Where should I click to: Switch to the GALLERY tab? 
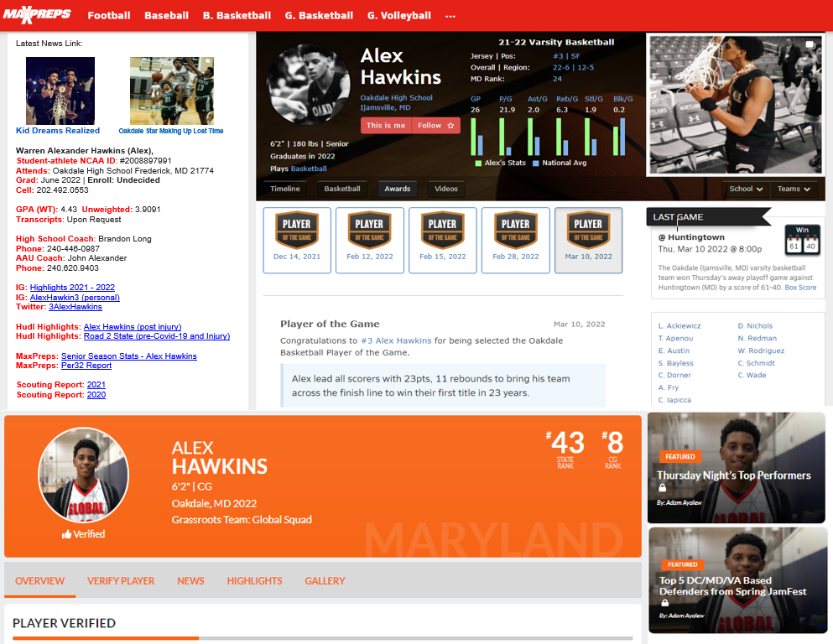pos(325,581)
